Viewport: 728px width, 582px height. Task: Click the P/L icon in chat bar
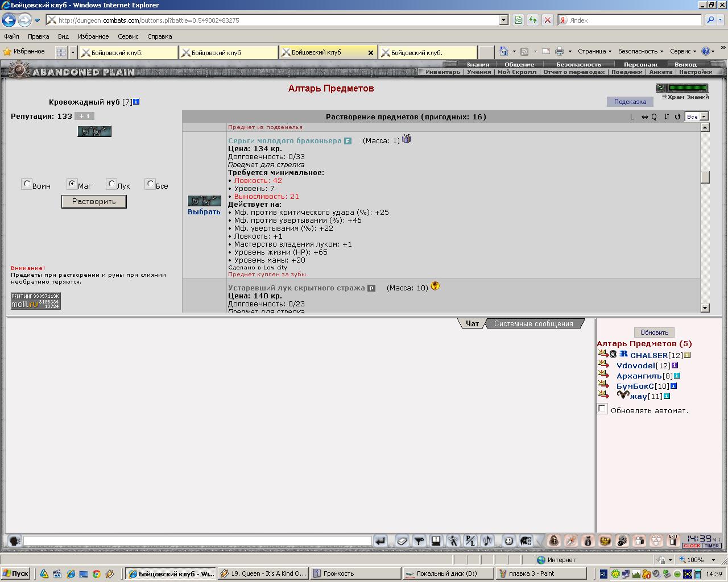[470, 541]
